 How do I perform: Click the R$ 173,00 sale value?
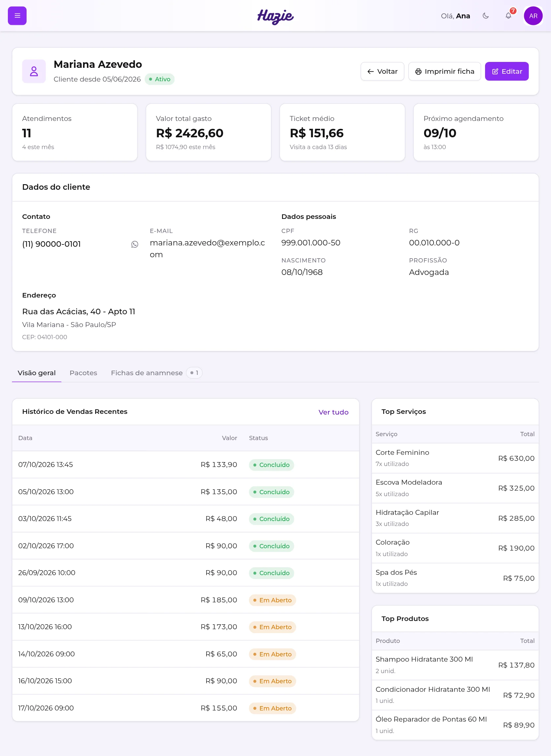point(219,627)
